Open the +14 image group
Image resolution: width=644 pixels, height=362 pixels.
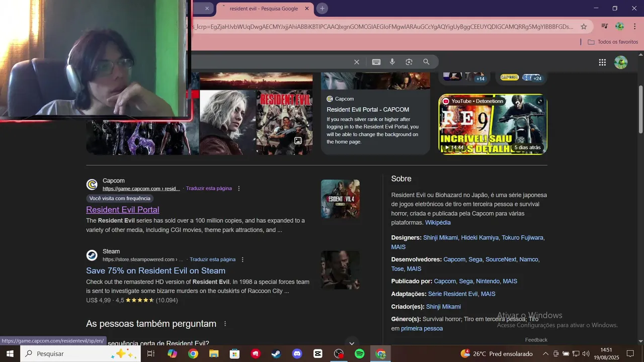coord(464,77)
